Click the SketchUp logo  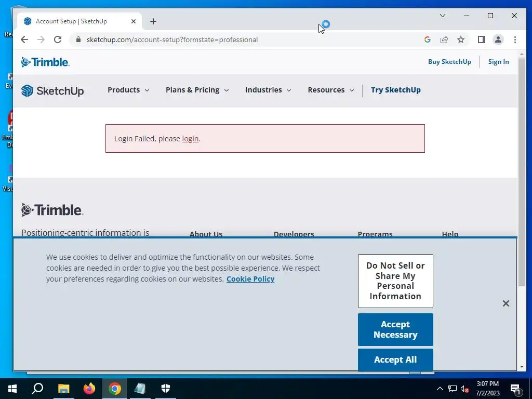pyautogui.click(x=52, y=90)
